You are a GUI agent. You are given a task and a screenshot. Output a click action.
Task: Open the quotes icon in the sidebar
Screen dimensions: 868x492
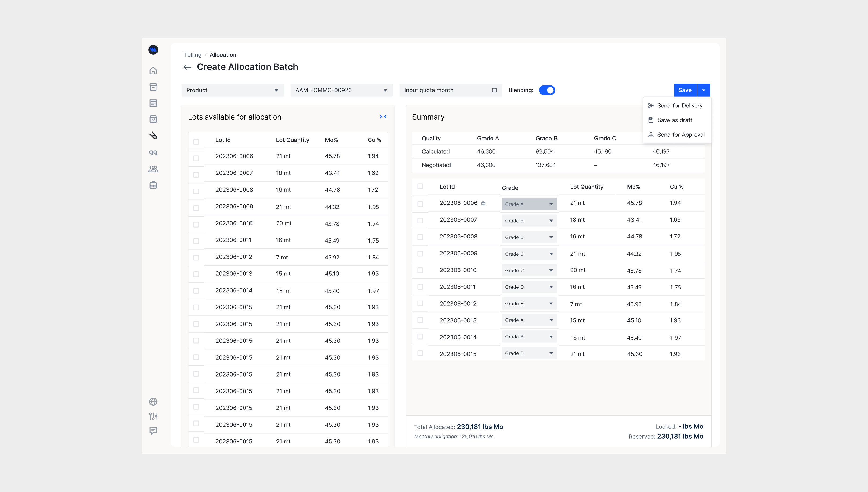coord(154,153)
